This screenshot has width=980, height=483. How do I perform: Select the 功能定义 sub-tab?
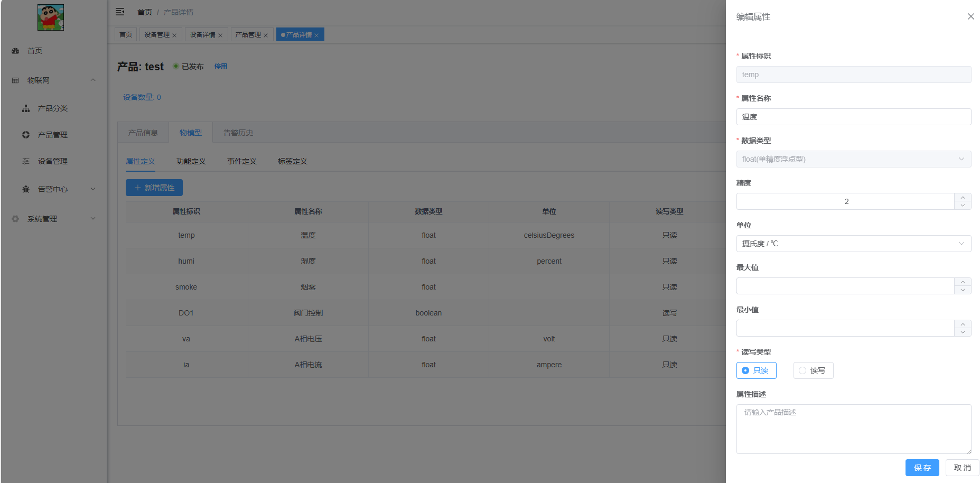click(x=191, y=161)
